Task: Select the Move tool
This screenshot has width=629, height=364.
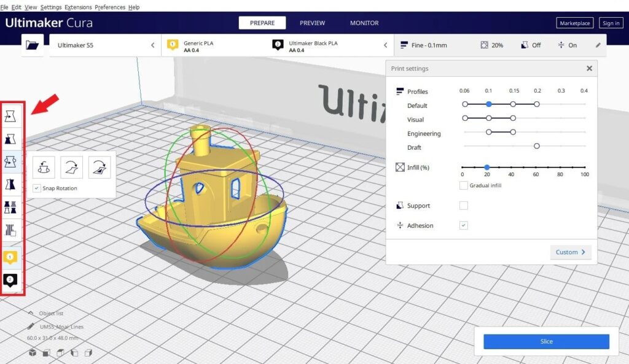Action: point(10,116)
